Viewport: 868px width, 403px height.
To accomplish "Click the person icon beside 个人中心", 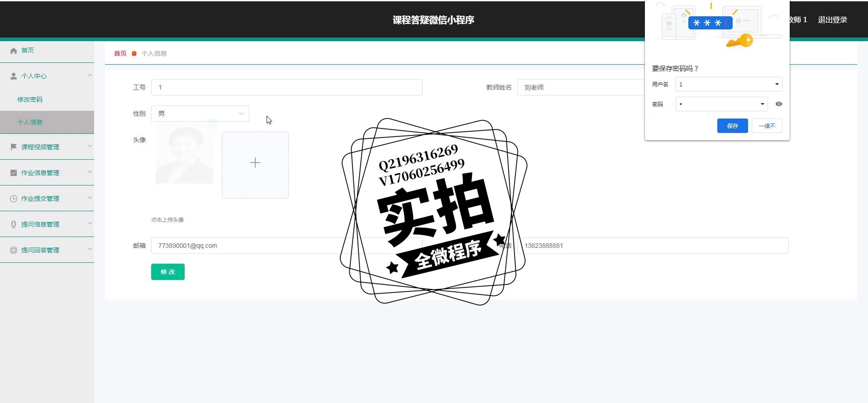I will tap(14, 76).
